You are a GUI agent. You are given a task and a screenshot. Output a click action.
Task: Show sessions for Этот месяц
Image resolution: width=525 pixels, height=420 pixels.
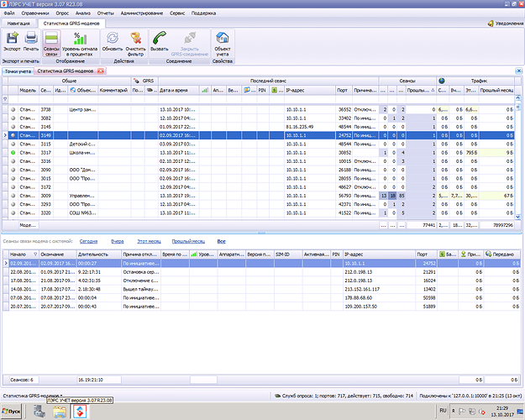(149, 241)
